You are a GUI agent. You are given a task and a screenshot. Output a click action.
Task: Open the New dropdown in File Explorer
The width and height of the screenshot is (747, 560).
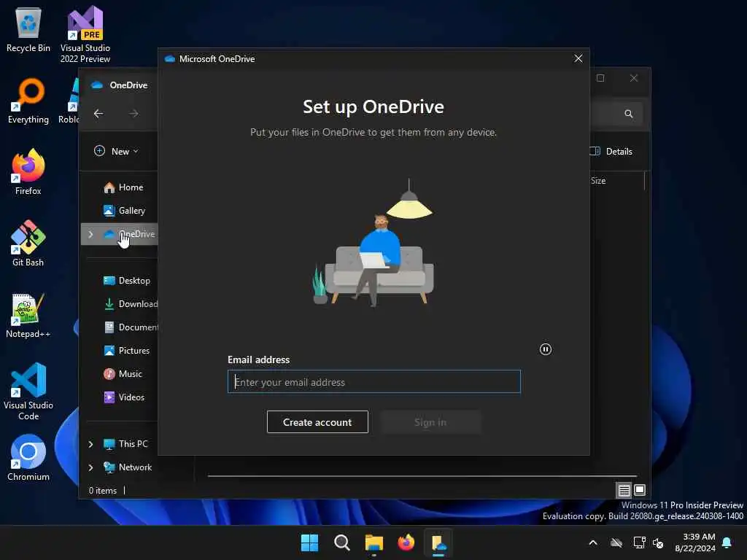(116, 151)
